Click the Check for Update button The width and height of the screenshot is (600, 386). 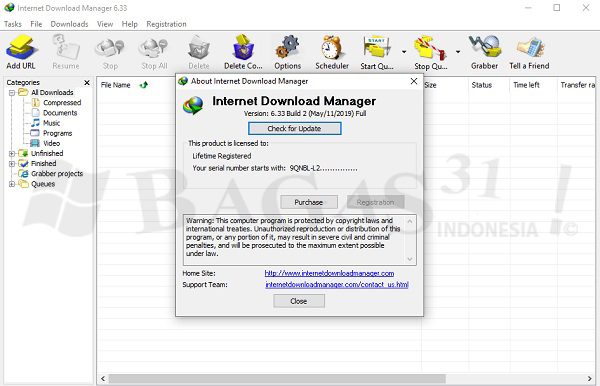coord(294,129)
